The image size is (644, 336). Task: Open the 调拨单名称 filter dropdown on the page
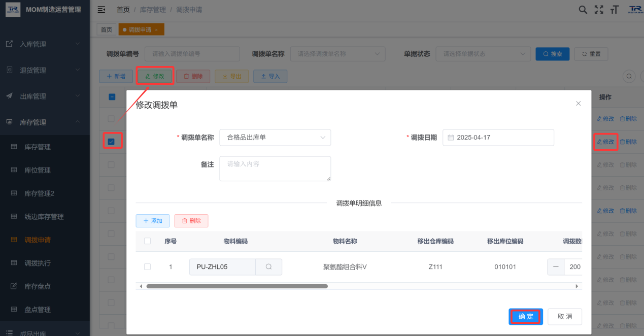337,54
